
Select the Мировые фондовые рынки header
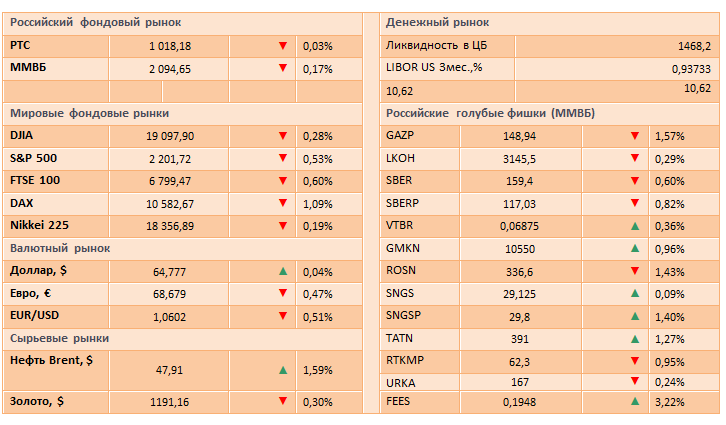pos(90,113)
